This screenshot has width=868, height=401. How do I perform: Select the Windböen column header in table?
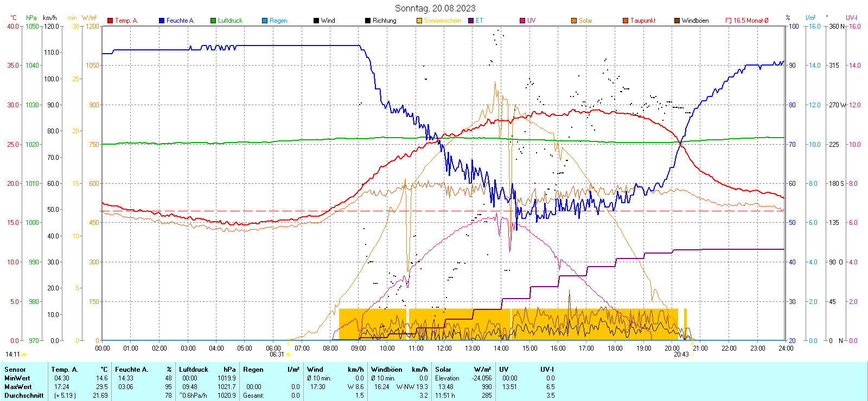[387, 370]
